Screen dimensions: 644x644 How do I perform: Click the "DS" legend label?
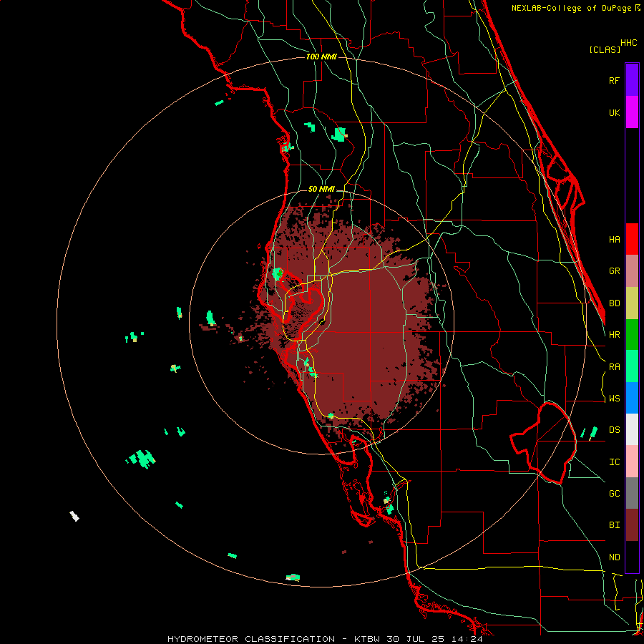tap(614, 430)
